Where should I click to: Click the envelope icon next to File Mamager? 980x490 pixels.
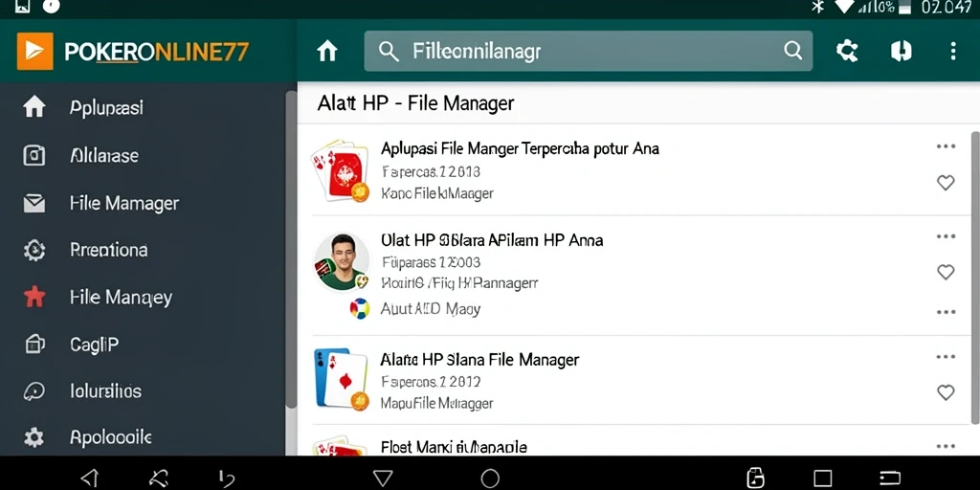tap(33, 203)
